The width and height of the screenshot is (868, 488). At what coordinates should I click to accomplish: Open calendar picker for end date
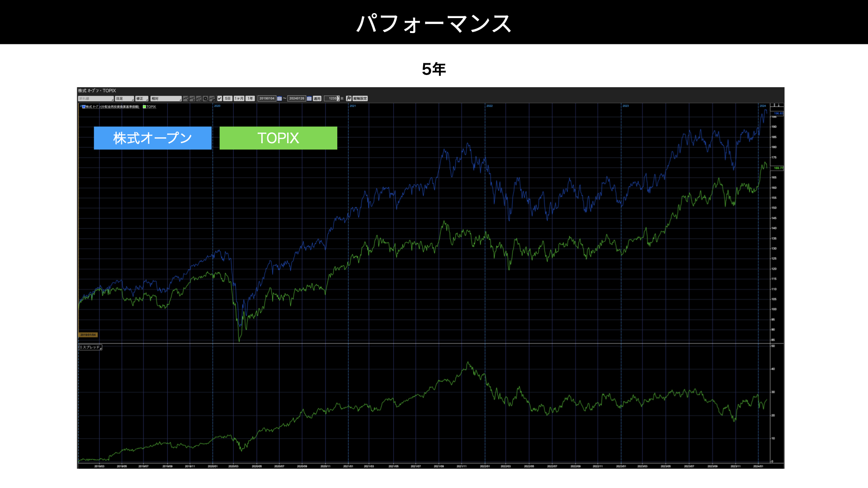pos(309,99)
